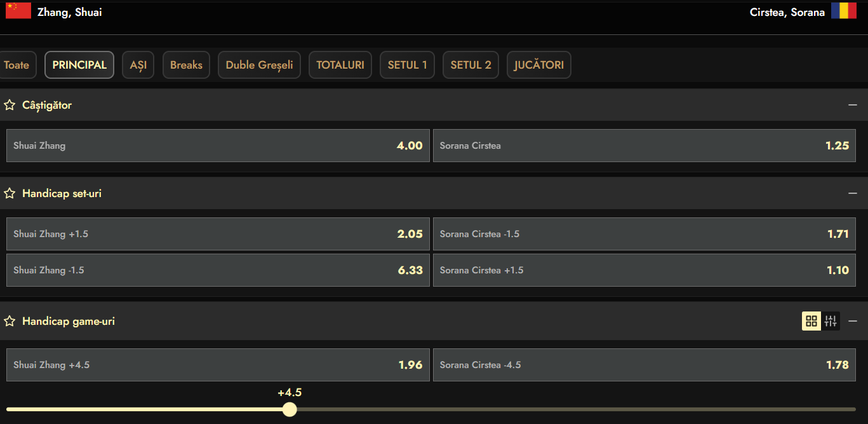This screenshot has height=424, width=868.
Task: Choose Shuai Zhang +4.5 games at 1.96
Action: [218, 365]
